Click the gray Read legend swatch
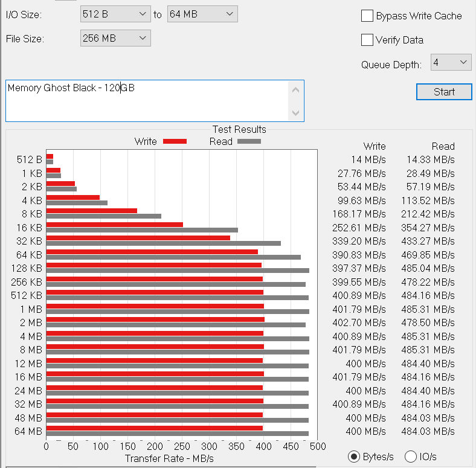The height and width of the screenshot is (468, 476). pos(249,141)
